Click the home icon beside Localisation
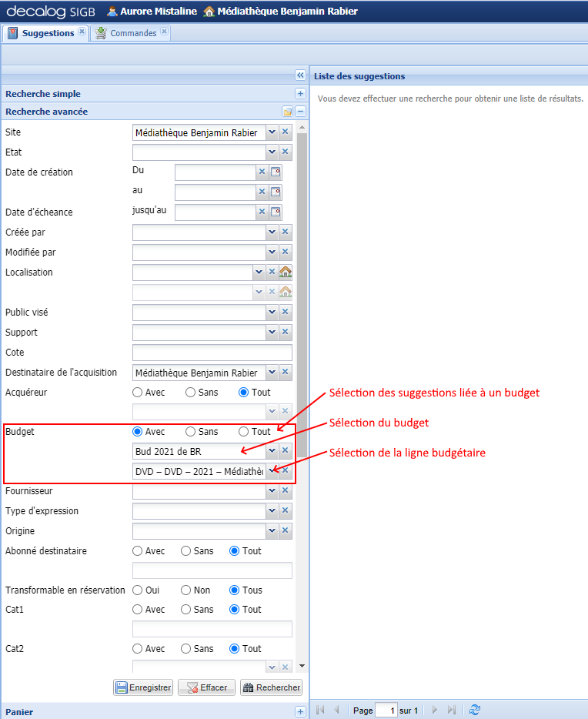Screen dimensions: 588x719 point(286,272)
